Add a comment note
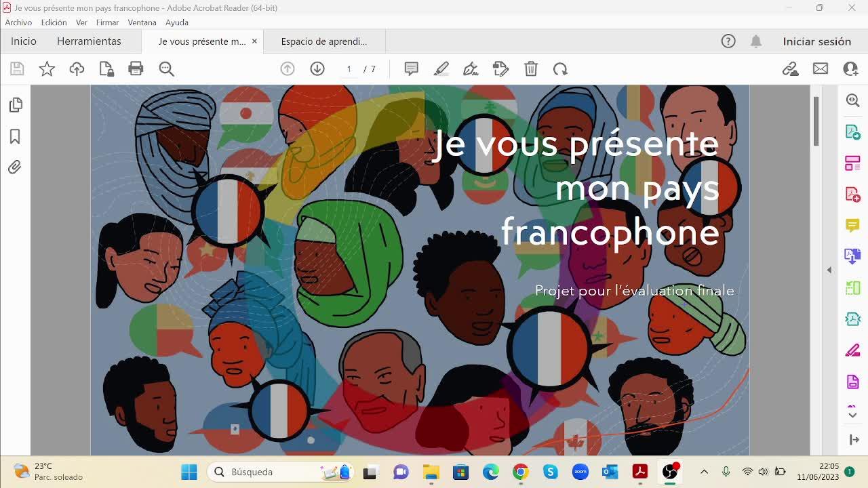 (411, 68)
